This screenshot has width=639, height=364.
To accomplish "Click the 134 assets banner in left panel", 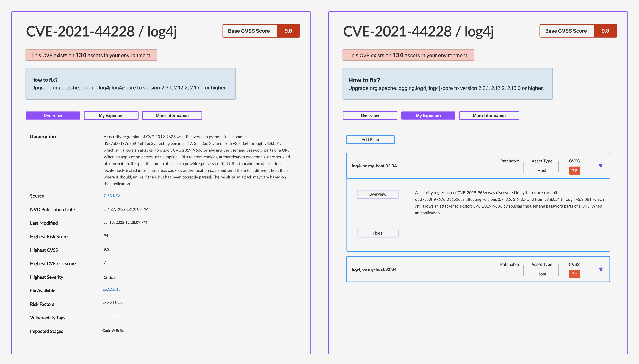I will coord(91,55).
